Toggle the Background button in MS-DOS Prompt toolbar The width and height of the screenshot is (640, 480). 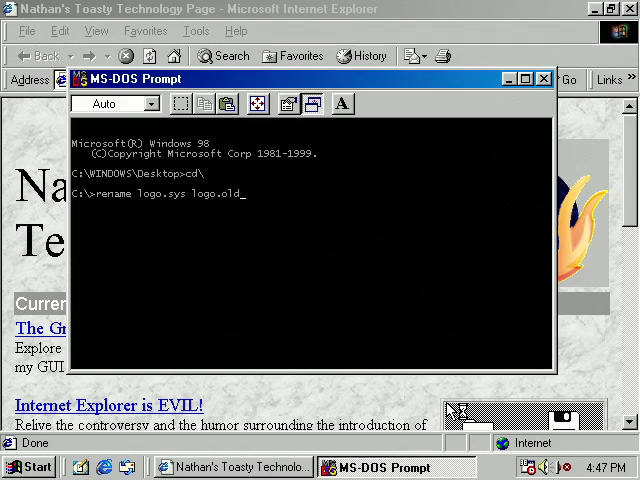pos(313,104)
